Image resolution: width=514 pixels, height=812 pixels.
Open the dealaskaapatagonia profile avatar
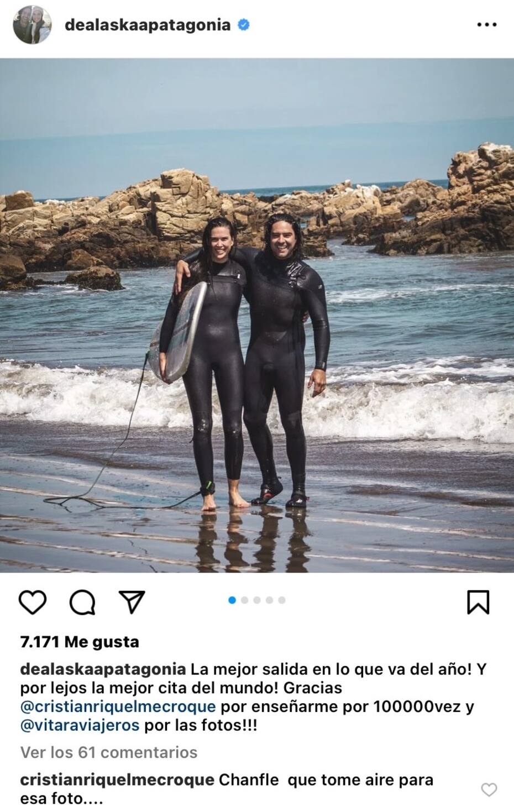point(33,25)
